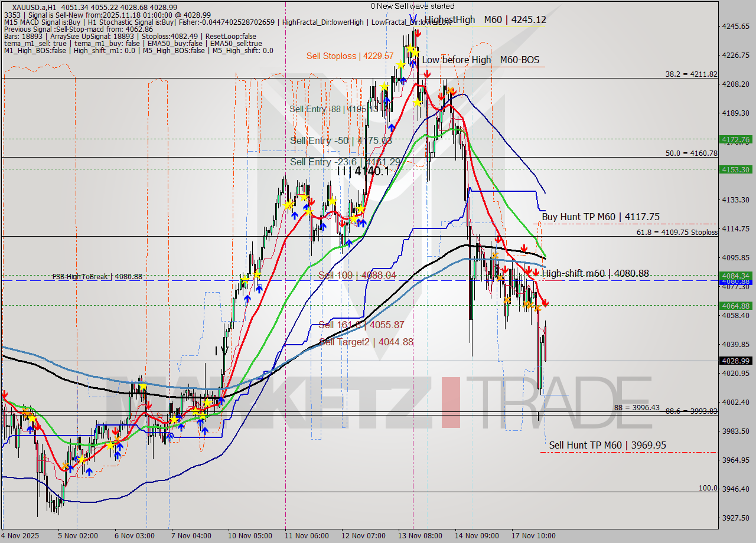
Task: Click the Sell Stoploss | 4229.57 label
Action: point(351,55)
